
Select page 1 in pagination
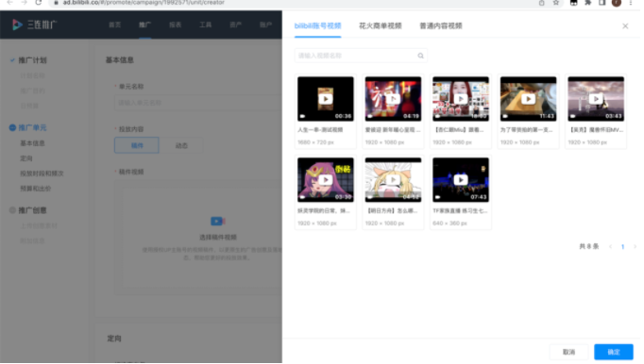(x=622, y=247)
